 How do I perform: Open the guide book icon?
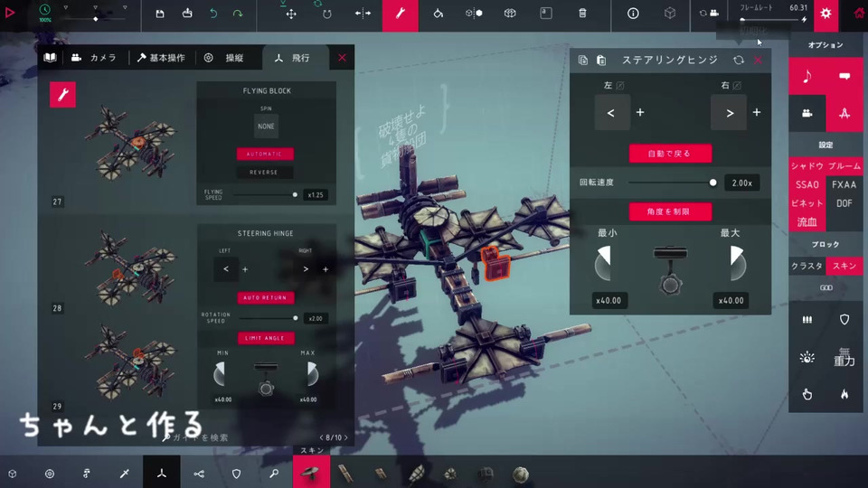click(x=50, y=58)
